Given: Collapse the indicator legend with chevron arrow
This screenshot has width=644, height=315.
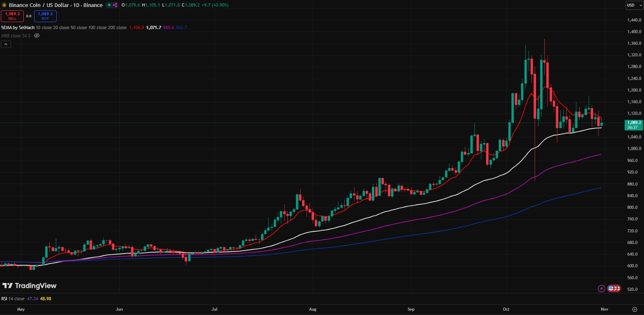Looking at the screenshot, I should [6, 44].
